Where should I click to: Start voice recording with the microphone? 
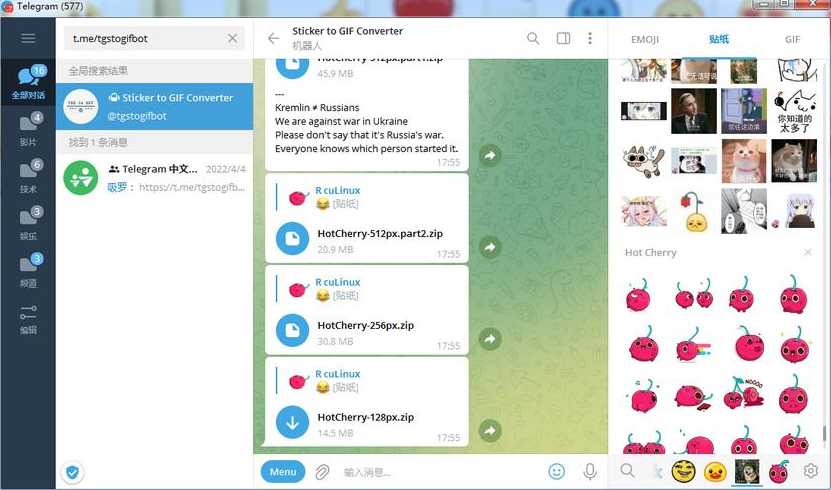click(590, 471)
